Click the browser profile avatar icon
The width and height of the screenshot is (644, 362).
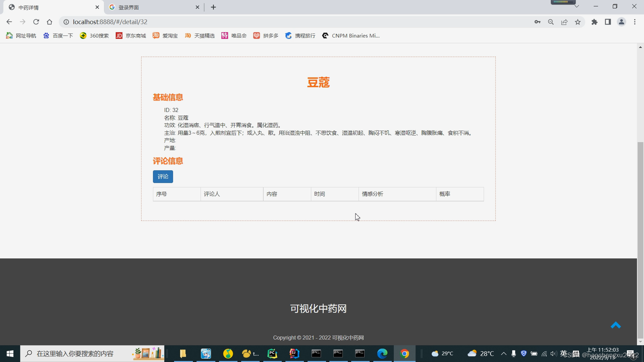622,22
